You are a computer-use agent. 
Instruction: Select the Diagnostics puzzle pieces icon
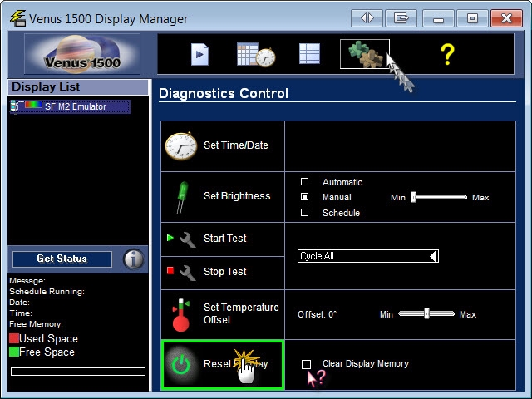(x=365, y=54)
